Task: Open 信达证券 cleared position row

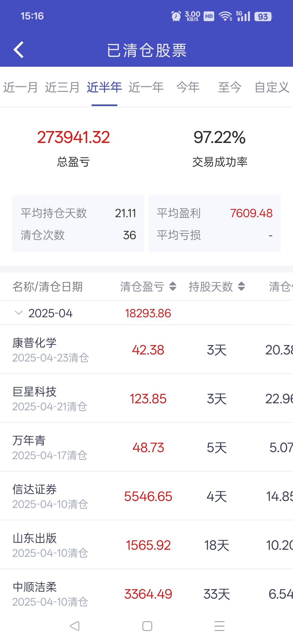Action: (x=146, y=496)
